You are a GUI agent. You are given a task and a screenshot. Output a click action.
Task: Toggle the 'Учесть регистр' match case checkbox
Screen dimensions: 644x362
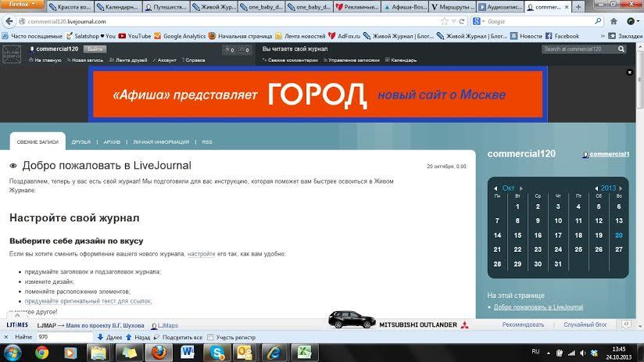(211, 337)
